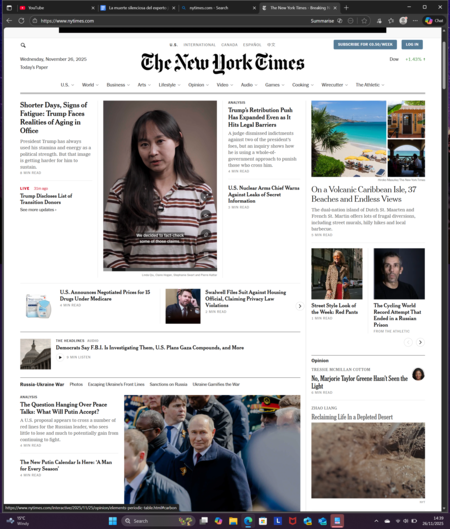Open the NYT site search magnifier icon
The height and width of the screenshot is (529, 450).
(23, 45)
